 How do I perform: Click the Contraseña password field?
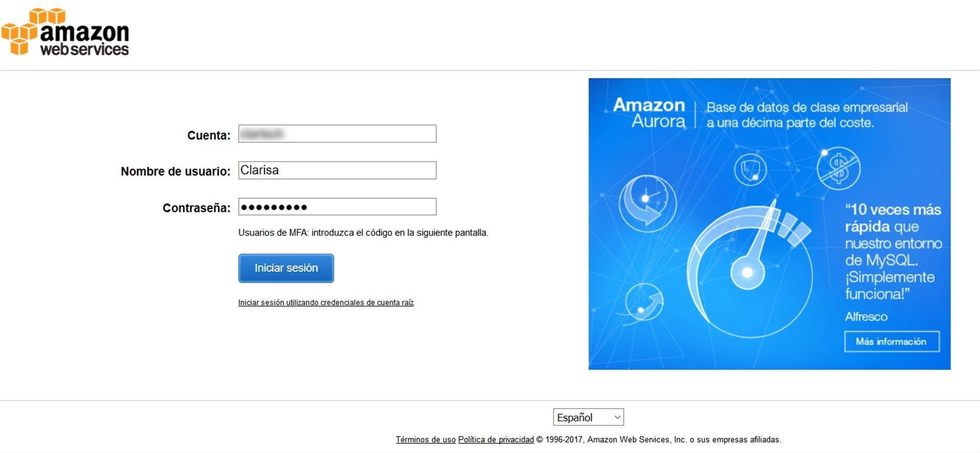click(337, 207)
